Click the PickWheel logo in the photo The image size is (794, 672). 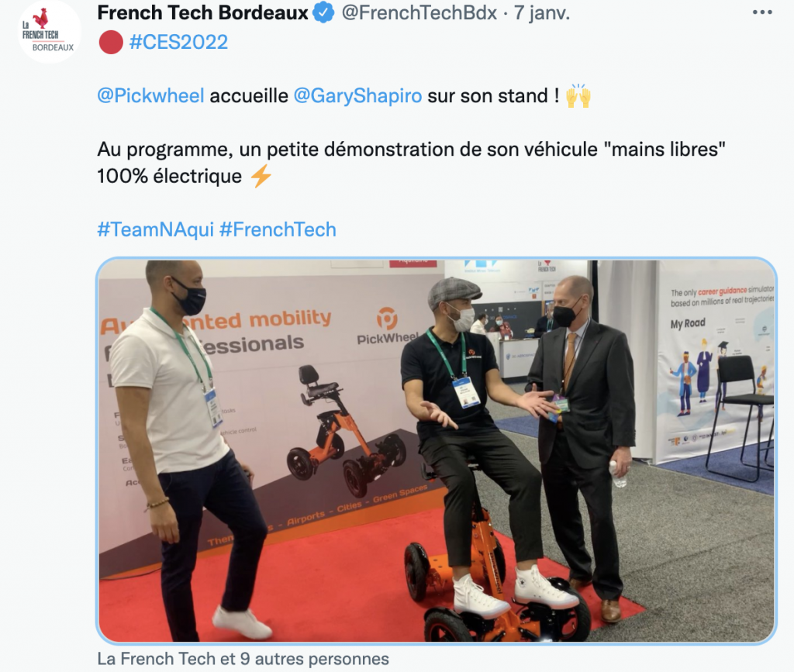pos(388,326)
